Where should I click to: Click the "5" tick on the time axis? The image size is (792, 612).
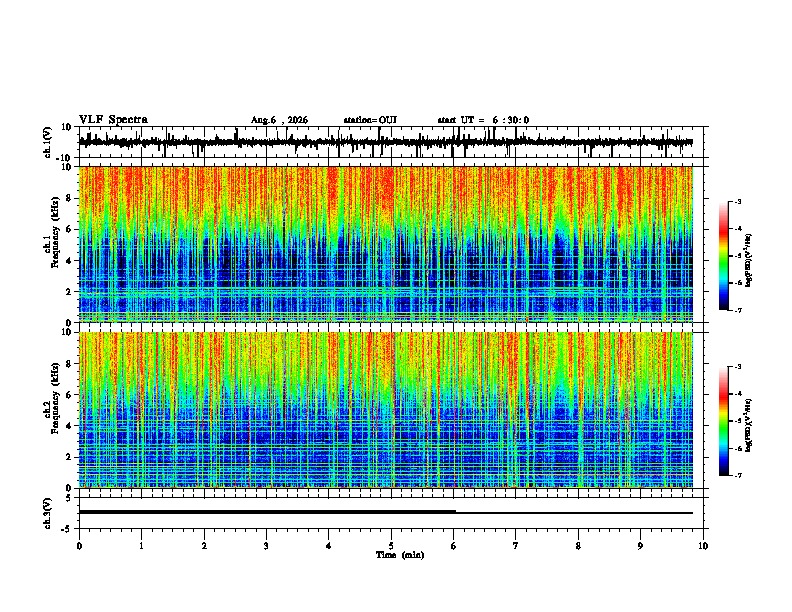(x=391, y=546)
